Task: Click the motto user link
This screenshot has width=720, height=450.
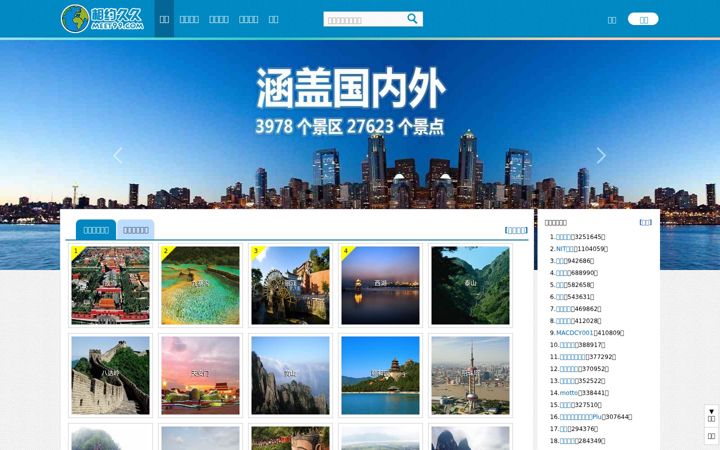Action: coord(568,393)
